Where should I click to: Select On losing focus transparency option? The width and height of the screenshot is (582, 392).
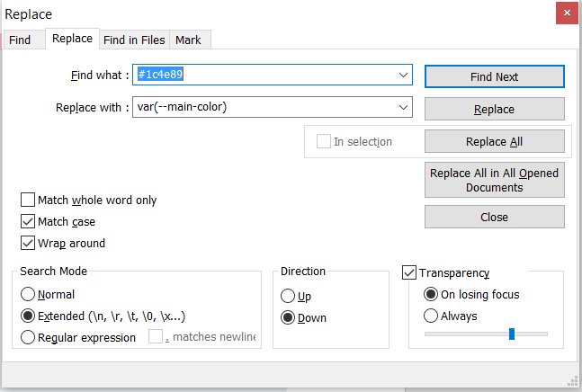[x=431, y=294]
